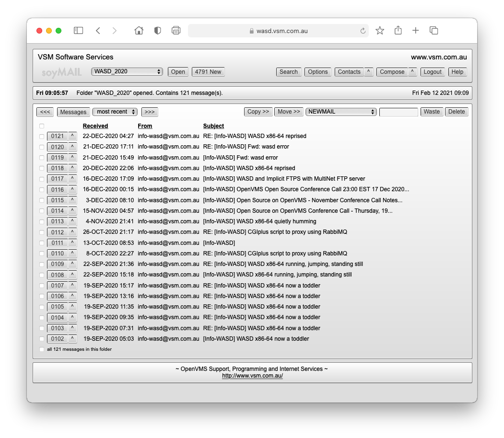Go to next page with >>> button

pos(150,112)
